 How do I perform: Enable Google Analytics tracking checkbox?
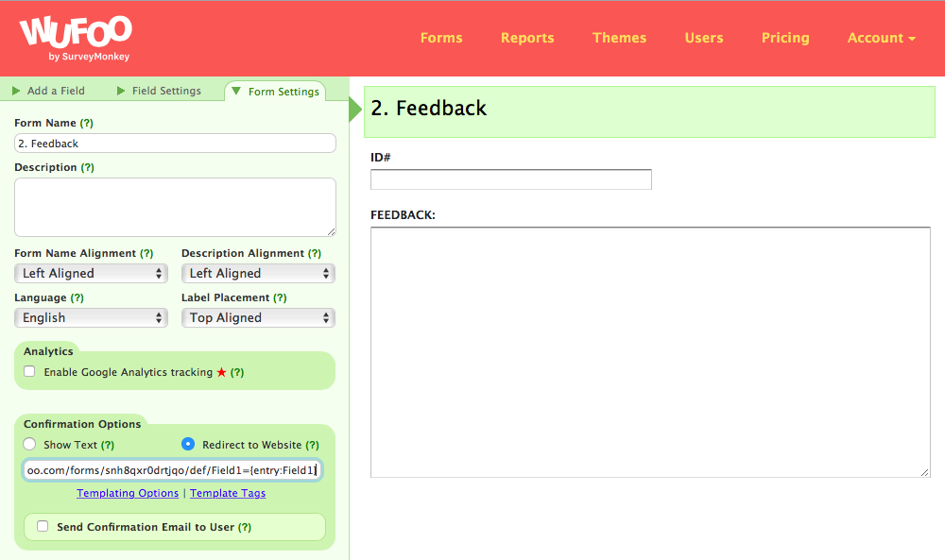pyautogui.click(x=29, y=371)
